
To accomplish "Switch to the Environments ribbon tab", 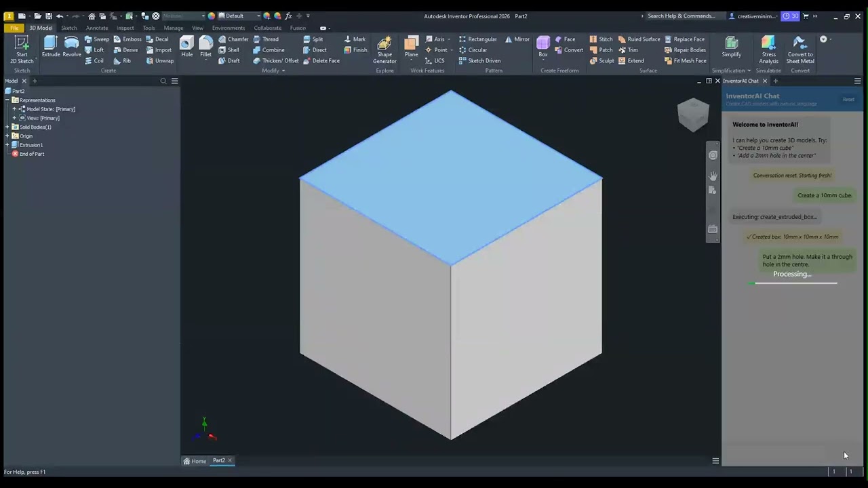I will pyautogui.click(x=229, y=28).
